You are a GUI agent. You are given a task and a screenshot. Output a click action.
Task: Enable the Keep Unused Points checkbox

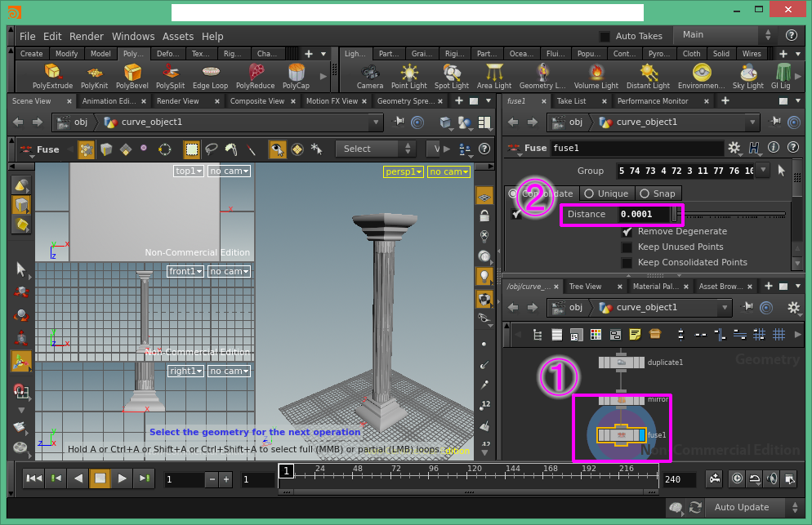tap(627, 247)
